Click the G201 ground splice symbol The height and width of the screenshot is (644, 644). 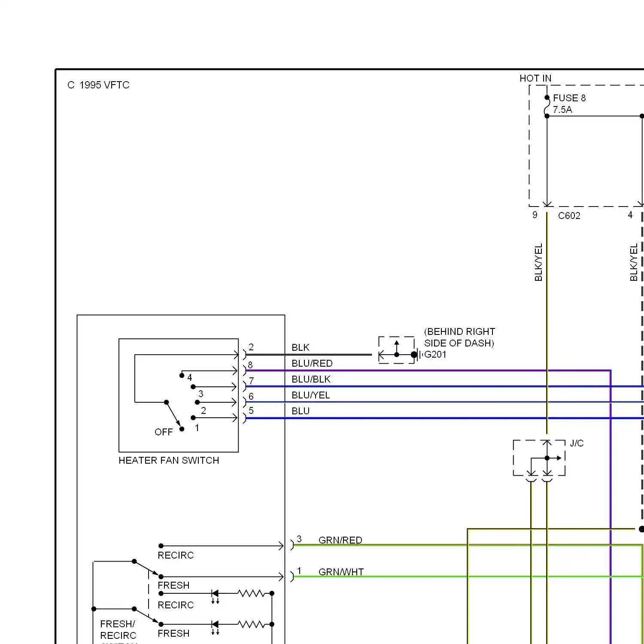click(x=397, y=350)
